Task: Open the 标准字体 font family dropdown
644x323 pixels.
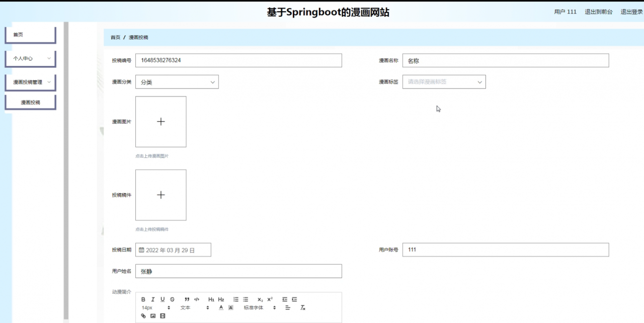Action: click(260, 307)
